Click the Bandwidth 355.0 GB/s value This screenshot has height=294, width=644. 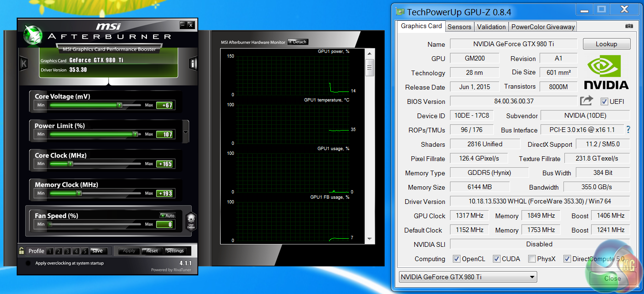coord(596,187)
